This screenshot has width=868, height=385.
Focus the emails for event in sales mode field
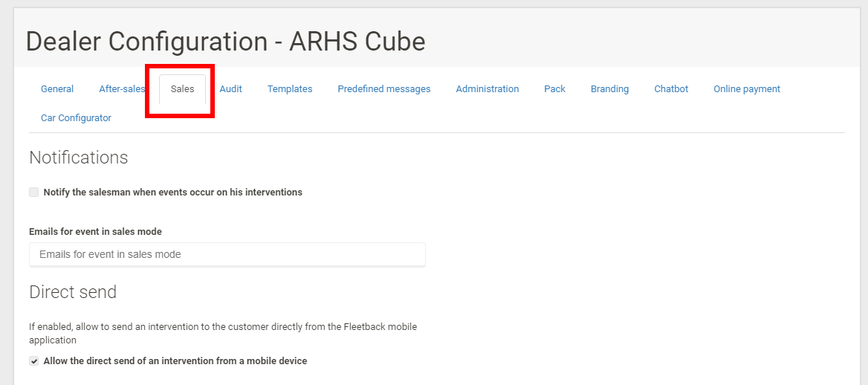[227, 254]
